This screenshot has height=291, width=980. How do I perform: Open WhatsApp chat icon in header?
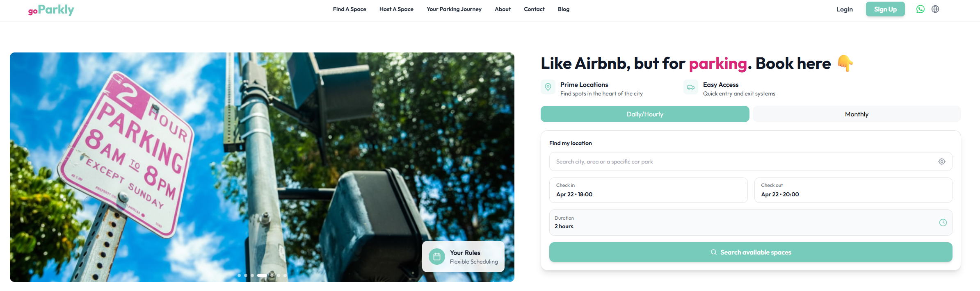(x=921, y=9)
